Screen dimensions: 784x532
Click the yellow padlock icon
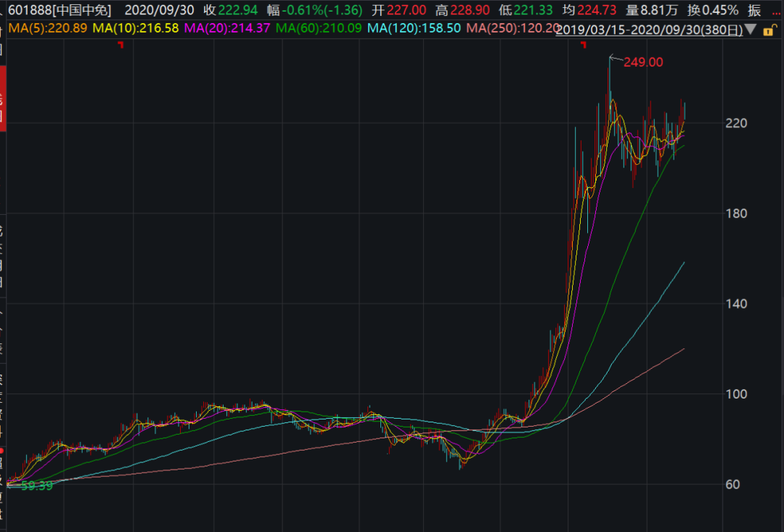[x=769, y=31]
